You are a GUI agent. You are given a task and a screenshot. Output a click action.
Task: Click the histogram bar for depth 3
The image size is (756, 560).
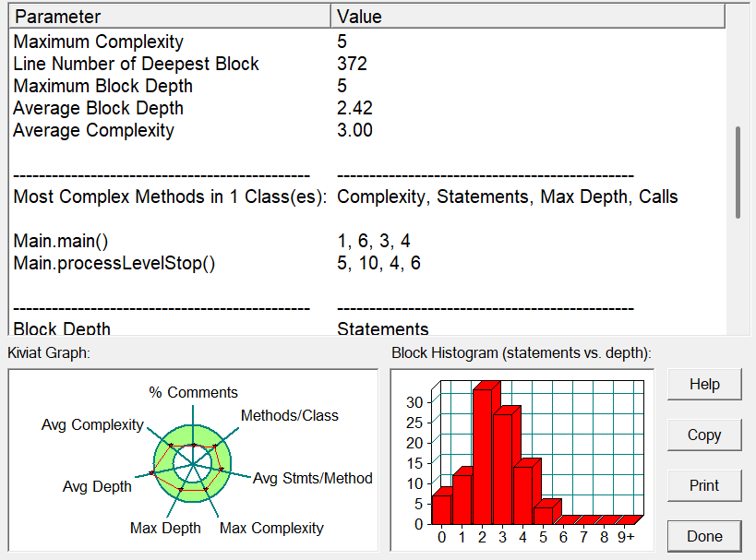point(503,470)
